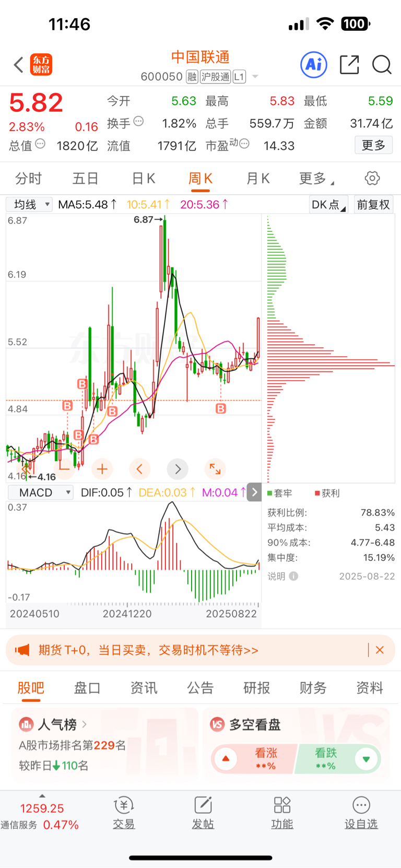Open the DK点 options dropdown
The height and width of the screenshot is (868, 401).
pyautogui.click(x=328, y=205)
